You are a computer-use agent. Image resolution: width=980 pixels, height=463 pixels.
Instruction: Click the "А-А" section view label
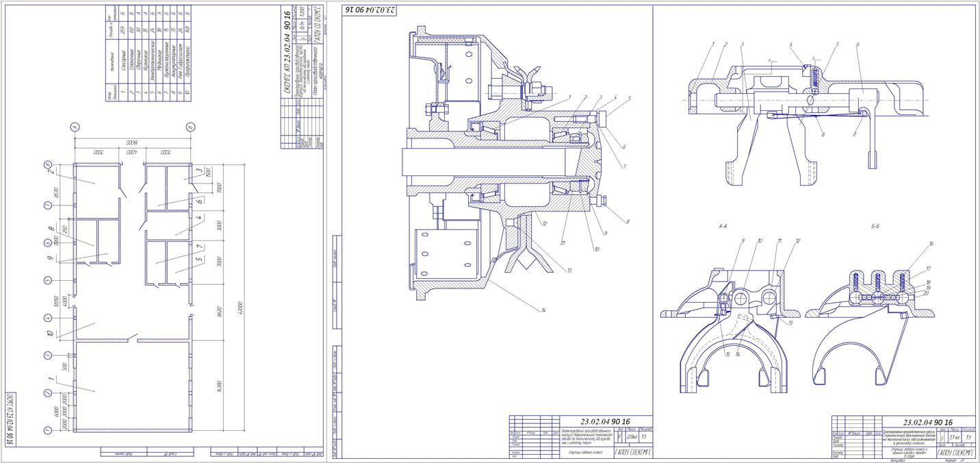click(722, 225)
